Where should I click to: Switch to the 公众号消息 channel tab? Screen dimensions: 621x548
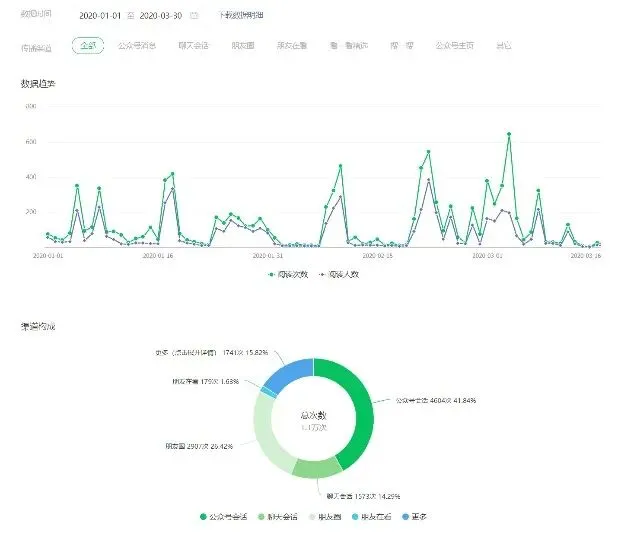[137, 46]
